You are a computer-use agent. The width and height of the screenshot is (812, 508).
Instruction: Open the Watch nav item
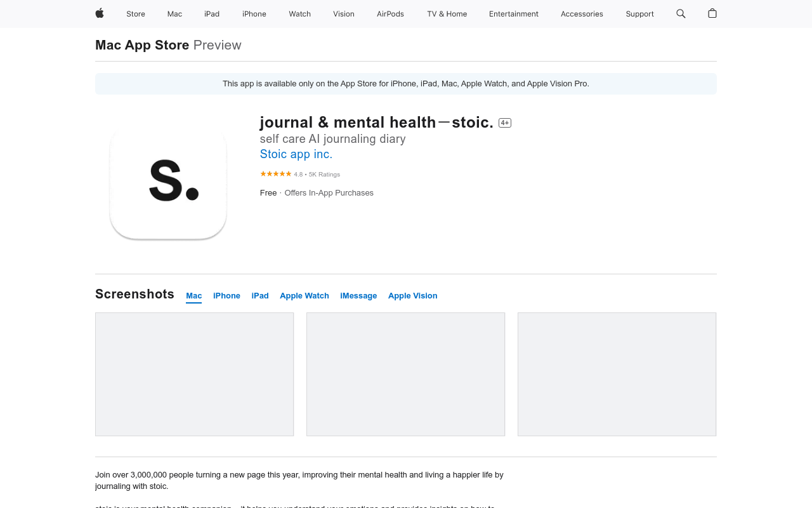(x=300, y=14)
